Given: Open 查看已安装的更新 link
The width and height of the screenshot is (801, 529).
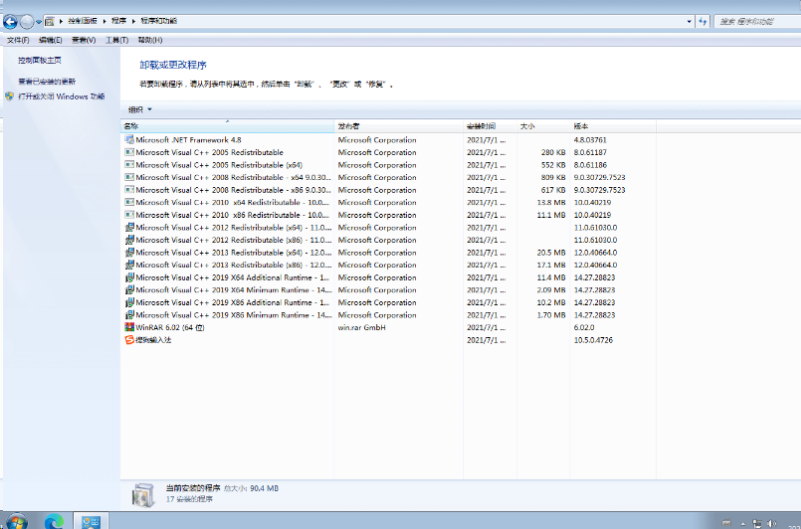Looking at the screenshot, I should pos(47,81).
